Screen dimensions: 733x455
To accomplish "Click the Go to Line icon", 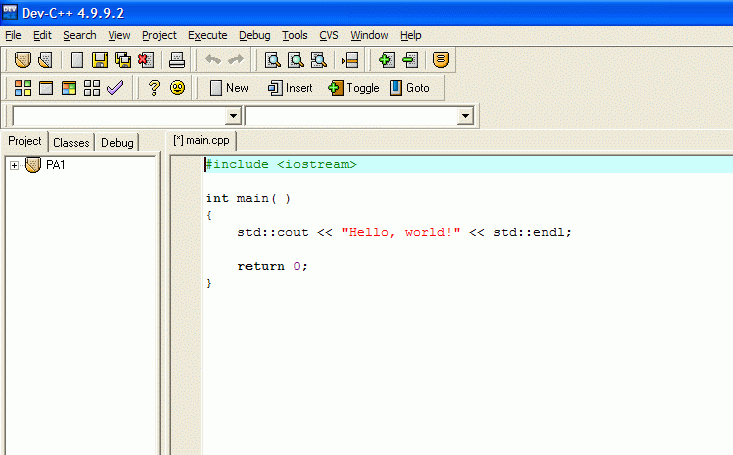I will pos(350,60).
